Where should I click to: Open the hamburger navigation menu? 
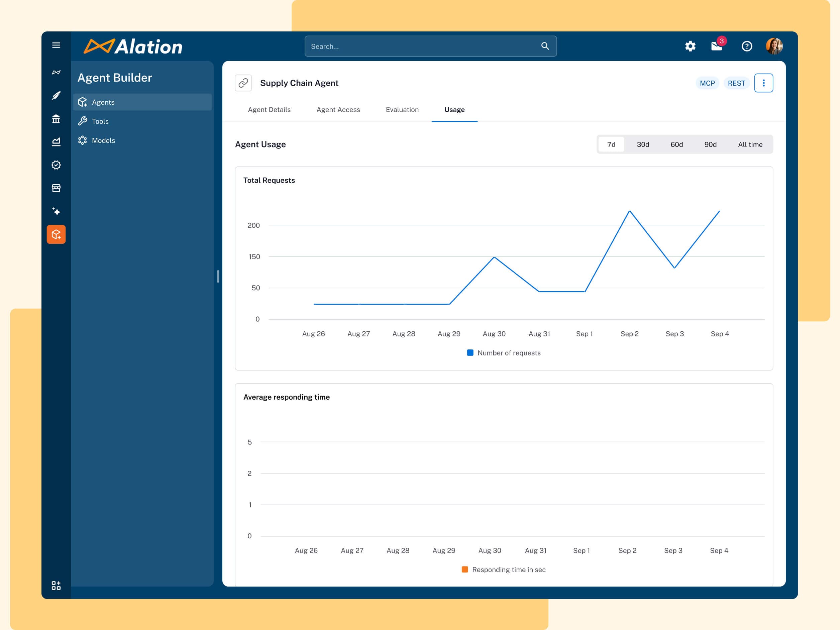[x=56, y=45]
